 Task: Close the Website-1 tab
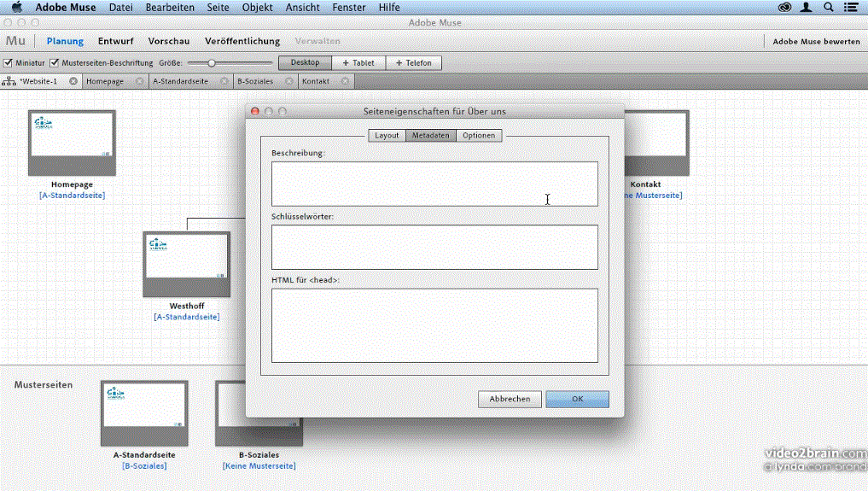[73, 81]
